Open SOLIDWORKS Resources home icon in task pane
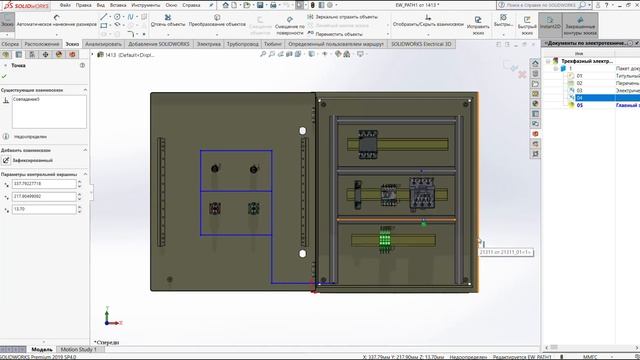Viewport: 640px width, 360px height. click(x=535, y=63)
